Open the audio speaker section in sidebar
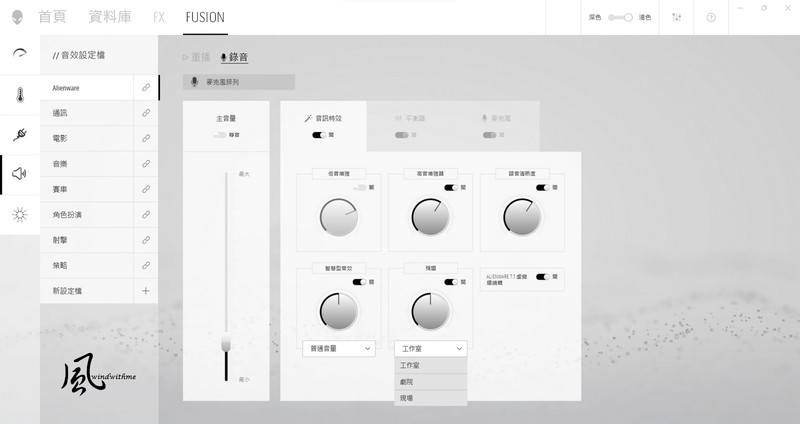Screen dimensions: 800x424 tap(19, 173)
